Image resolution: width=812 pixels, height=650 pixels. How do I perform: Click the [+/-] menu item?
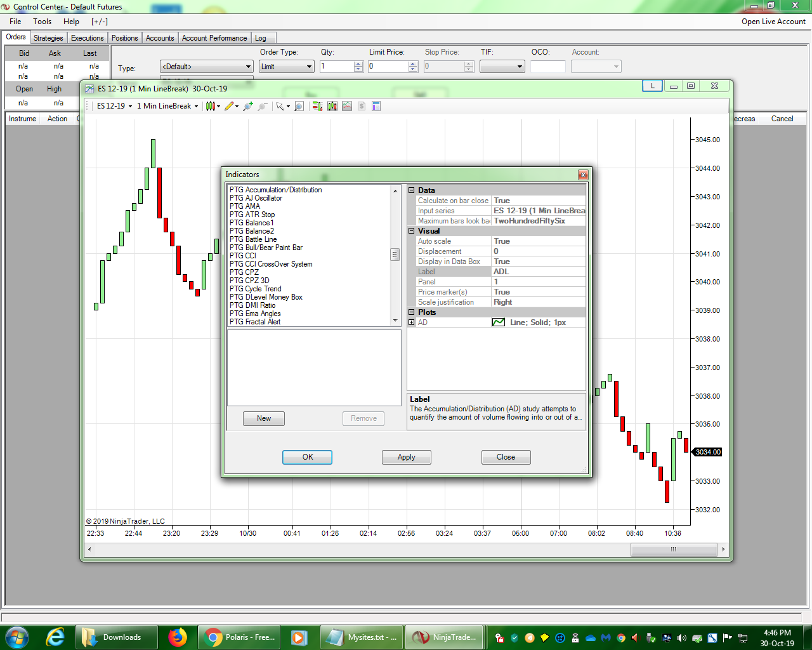(x=100, y=22)
